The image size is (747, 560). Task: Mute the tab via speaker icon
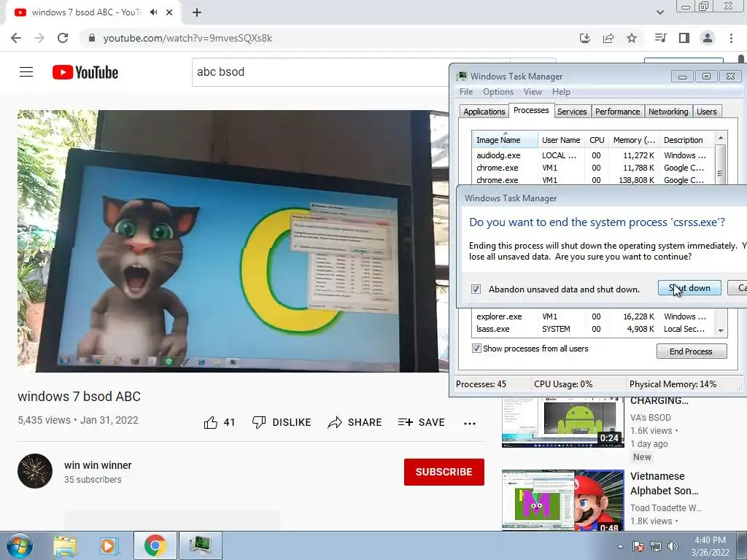point(153,12)
